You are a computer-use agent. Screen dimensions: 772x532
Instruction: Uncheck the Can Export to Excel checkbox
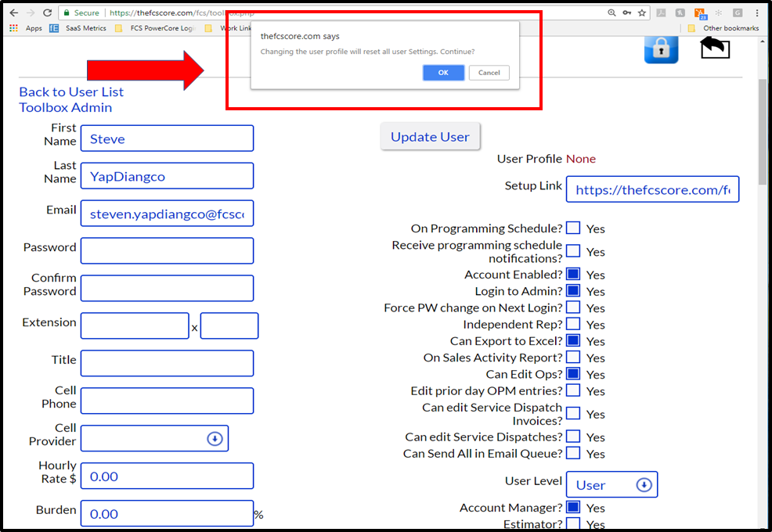click(x=572, y=340)
